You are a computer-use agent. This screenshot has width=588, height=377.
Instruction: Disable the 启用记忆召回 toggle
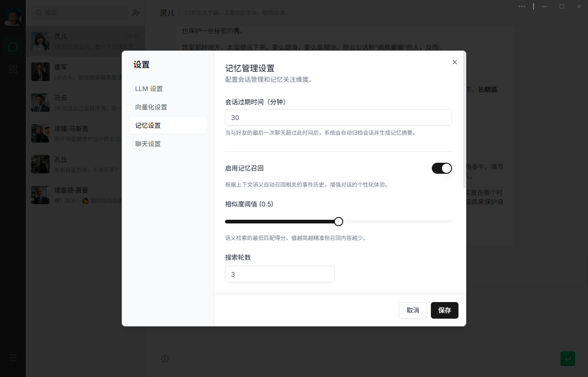441,168
